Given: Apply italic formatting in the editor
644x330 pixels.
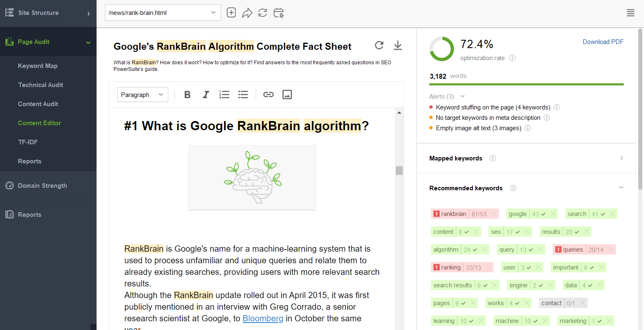Looking at the screenshot, I should pos(206,95).
